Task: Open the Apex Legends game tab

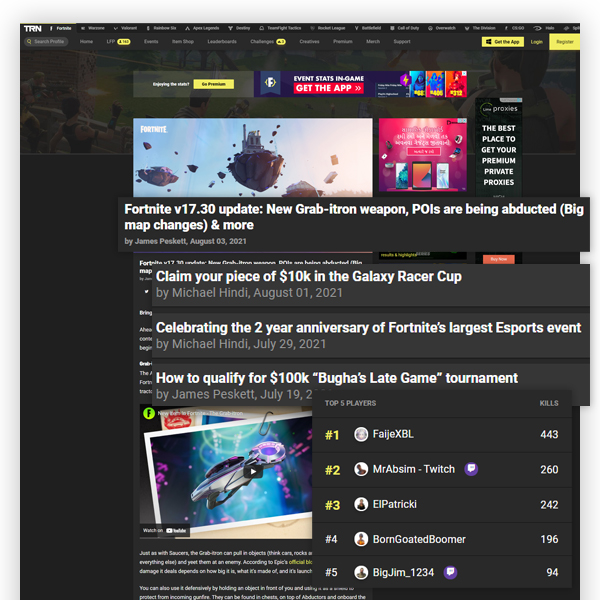Action: (x=202, y=28)
